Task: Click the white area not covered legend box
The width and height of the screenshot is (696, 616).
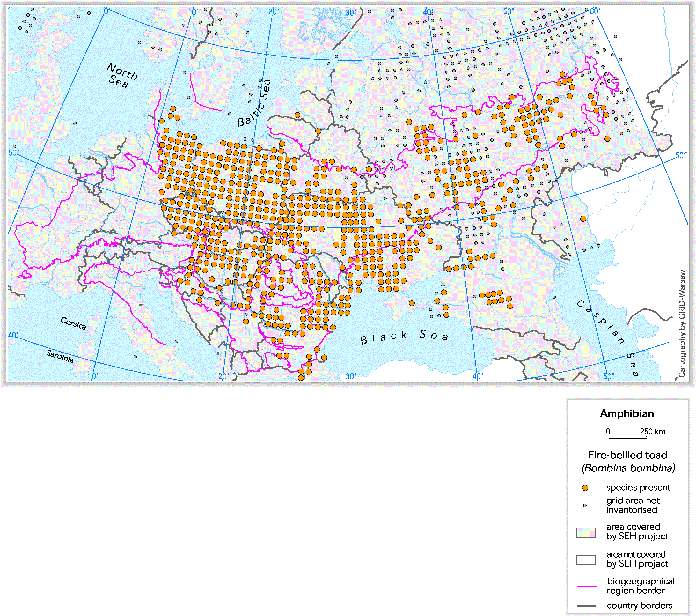Action: click(x=586, y=560)
